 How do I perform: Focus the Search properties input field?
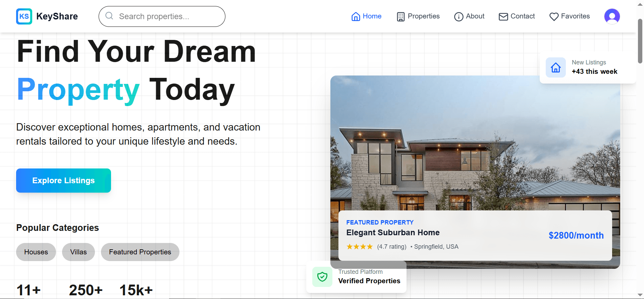(x=168, y=16)
